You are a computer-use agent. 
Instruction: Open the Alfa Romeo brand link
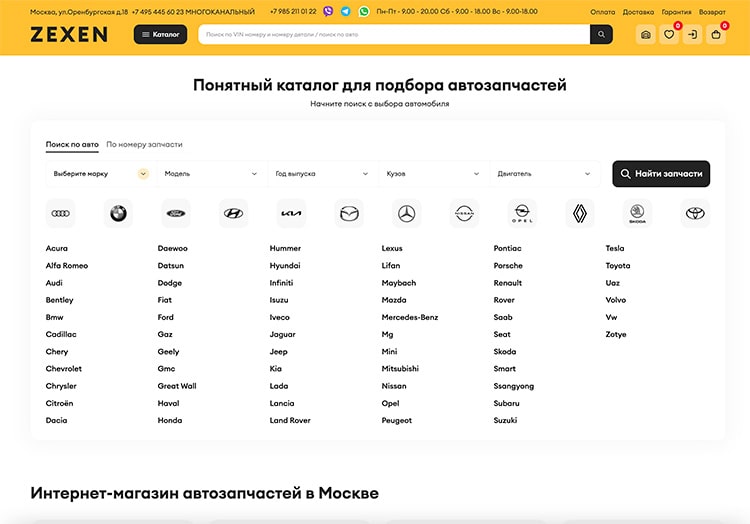[67, 265]
